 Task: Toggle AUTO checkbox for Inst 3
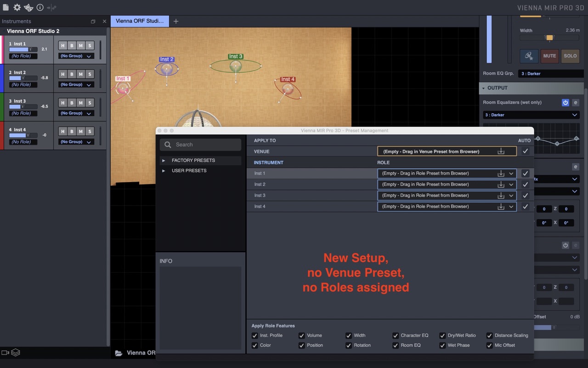526,195
